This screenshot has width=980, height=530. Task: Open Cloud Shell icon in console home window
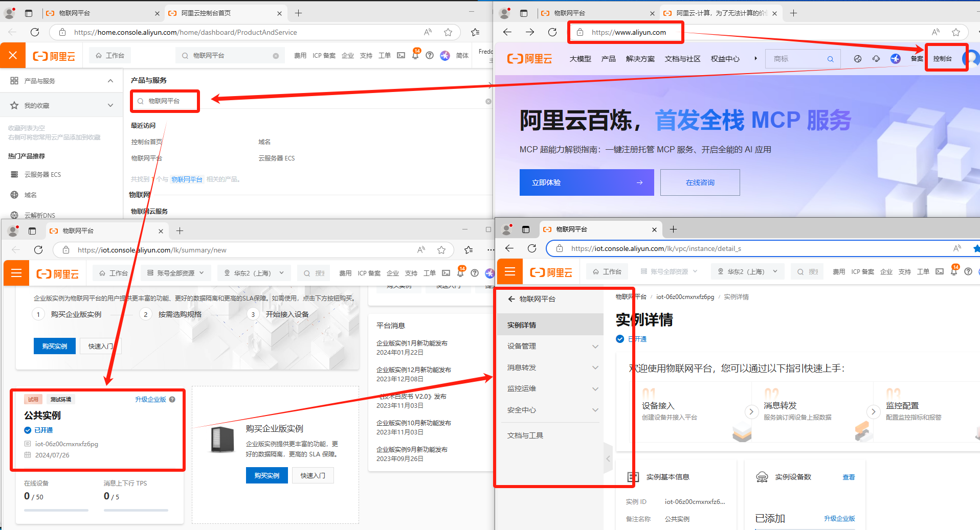pos(401,55)
